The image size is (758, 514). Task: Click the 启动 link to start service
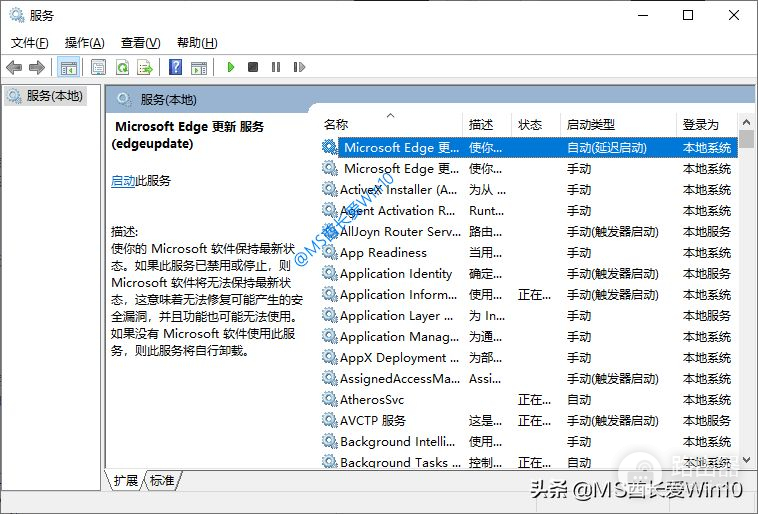point(123,181)
